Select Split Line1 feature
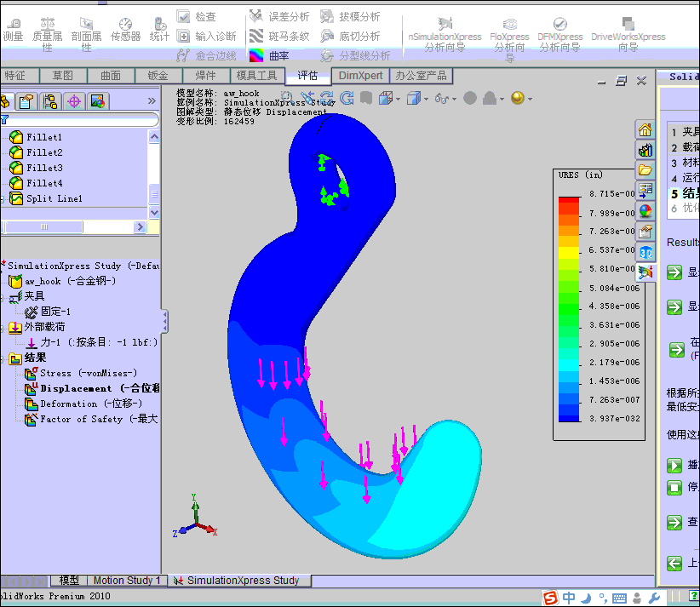 click(46, 198)
